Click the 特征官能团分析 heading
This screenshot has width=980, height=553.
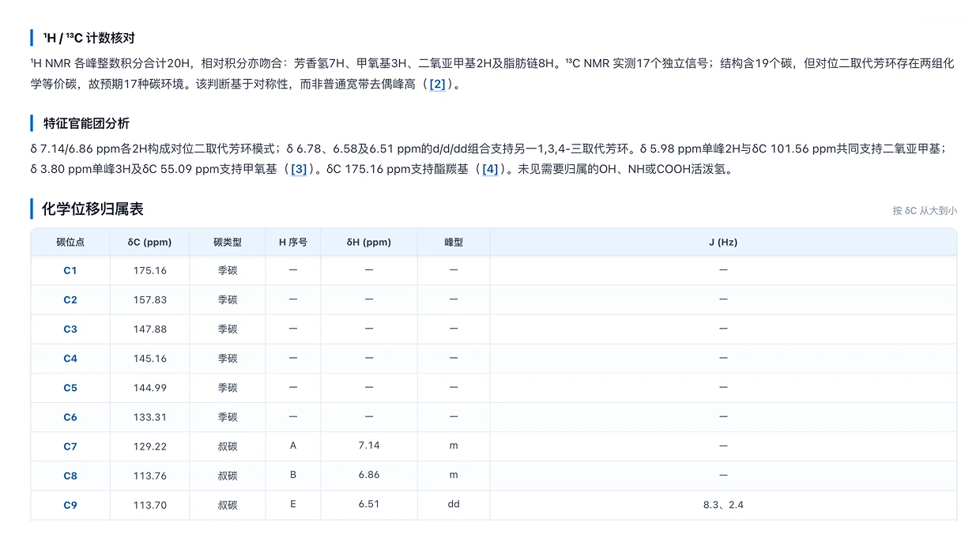(x=86, y=123)
